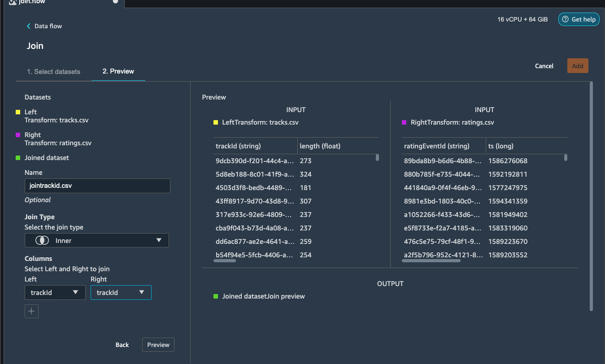The height and width of the screenshot is (364, 605).
Task: Click the length value 324
Action: click(x=305, y=174)
